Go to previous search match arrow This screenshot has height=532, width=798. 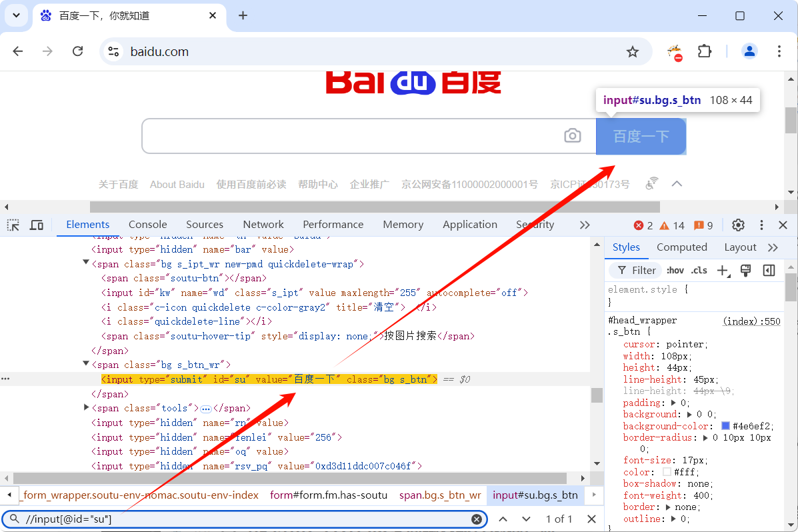[x=503, y=519]
